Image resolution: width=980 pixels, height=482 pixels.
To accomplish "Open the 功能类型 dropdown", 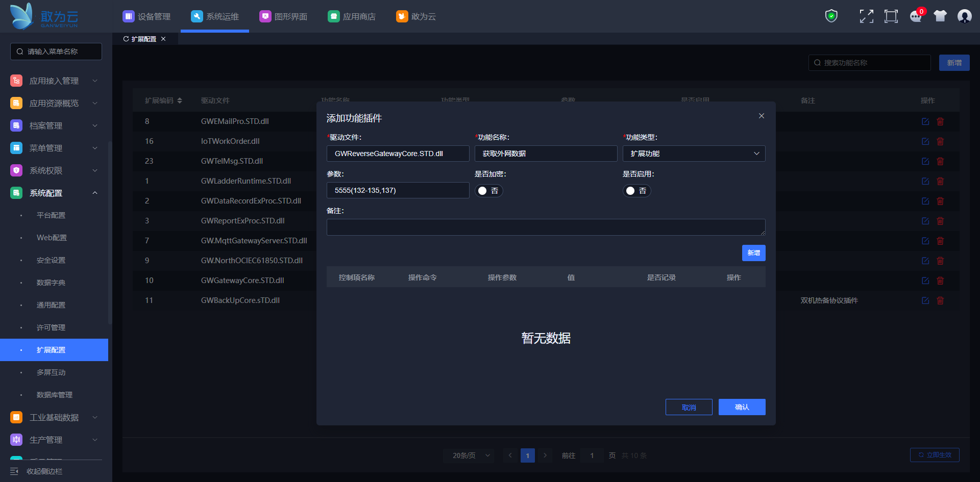I will pos(694,154).
